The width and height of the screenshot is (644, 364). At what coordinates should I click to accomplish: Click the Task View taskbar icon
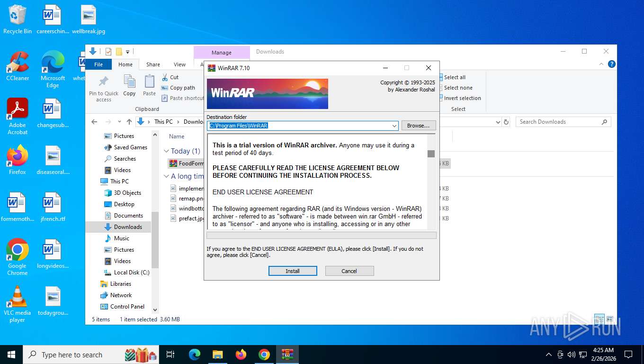point(170,355)
